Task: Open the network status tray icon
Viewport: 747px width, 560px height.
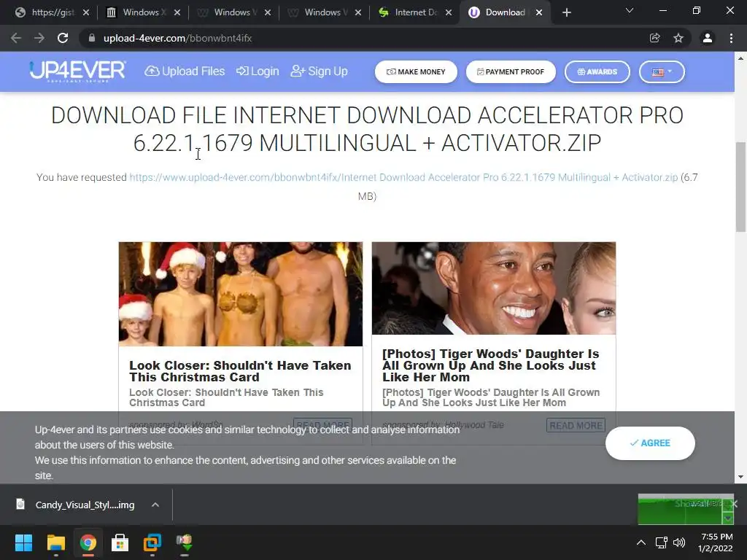Action: coord(661,542)
